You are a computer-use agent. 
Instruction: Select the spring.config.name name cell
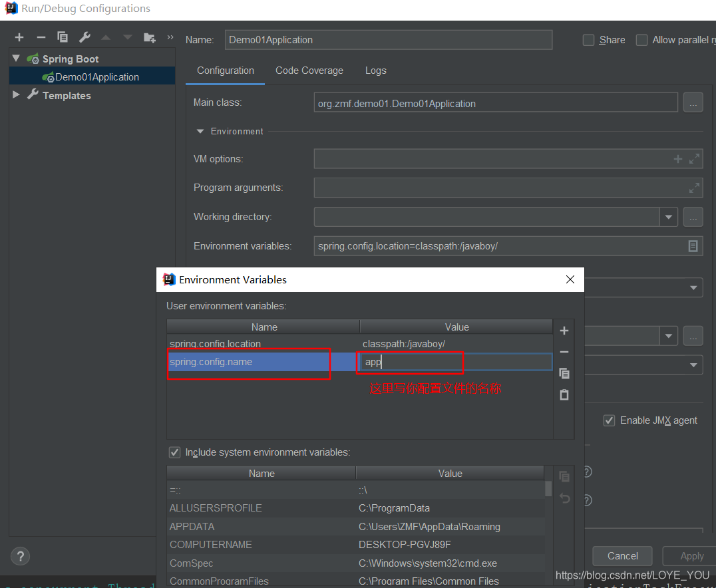[x=263, y=362]
